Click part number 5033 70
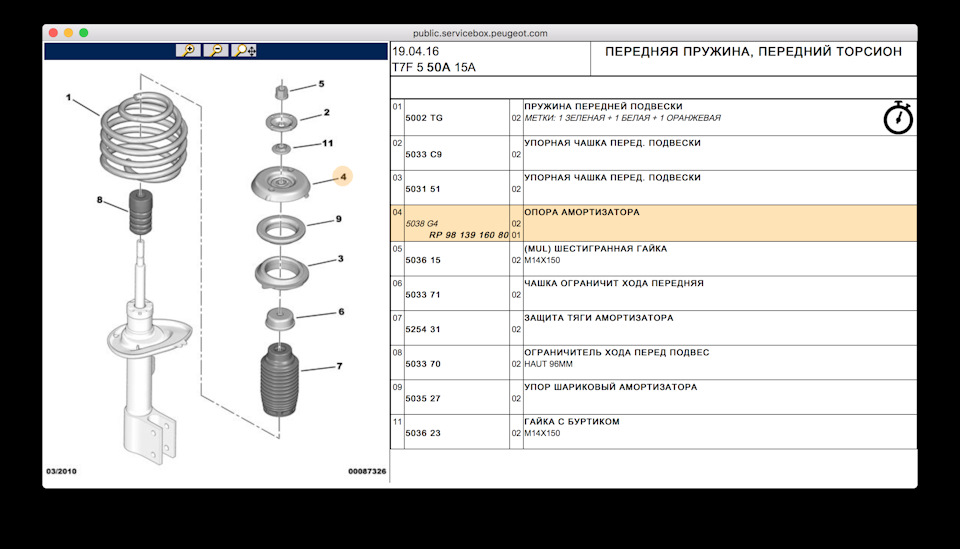This screenshot has width=960, height=549. 422,364
